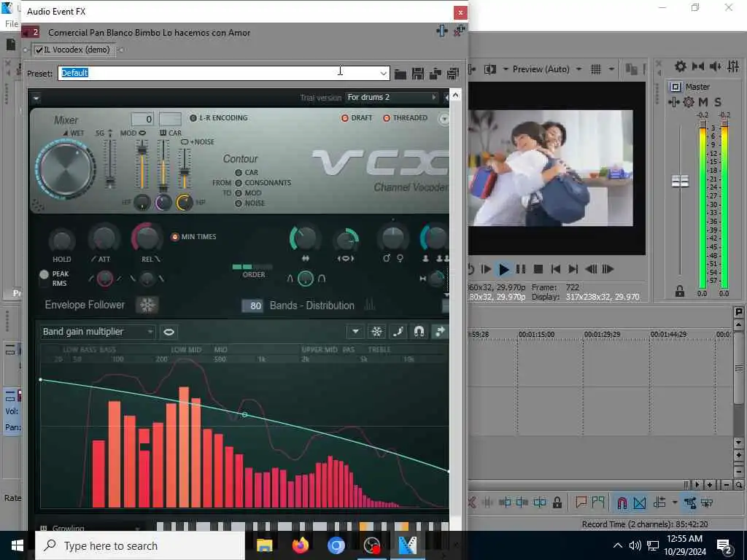Click File menu in main window

[x=12, y=24]
